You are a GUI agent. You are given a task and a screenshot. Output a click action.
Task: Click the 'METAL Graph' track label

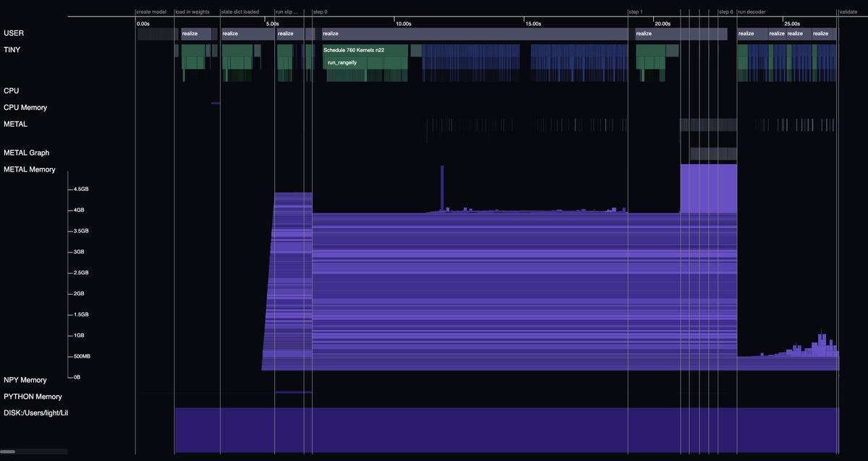pyautogui.click(x=27, y=153)
